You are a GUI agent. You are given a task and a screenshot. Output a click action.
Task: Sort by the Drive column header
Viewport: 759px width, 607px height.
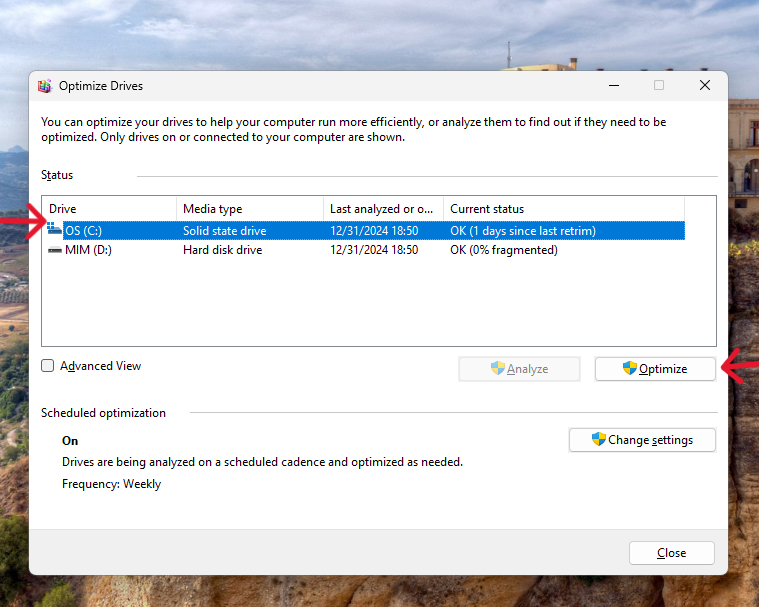[x=109, y=209]
